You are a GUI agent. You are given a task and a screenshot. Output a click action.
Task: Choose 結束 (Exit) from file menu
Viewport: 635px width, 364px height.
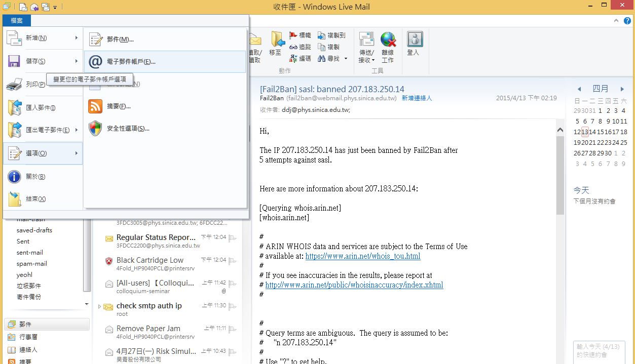click(x=43, y=199)
